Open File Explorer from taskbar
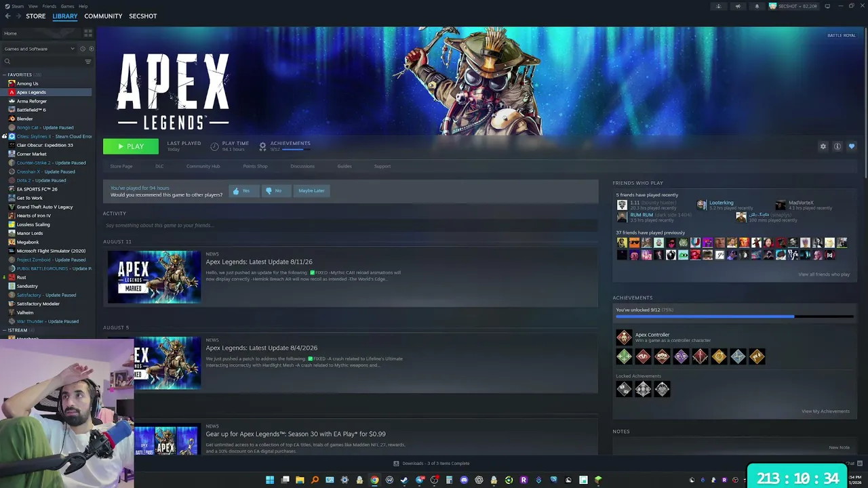This screenshot has width=868, height=488. point(300,481)
